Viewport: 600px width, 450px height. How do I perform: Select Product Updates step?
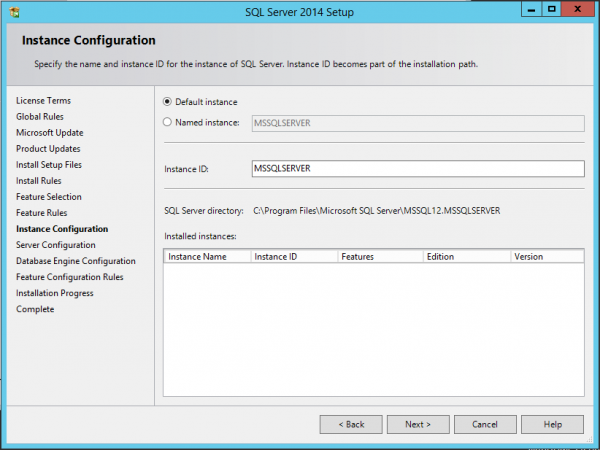click(48, 149)
